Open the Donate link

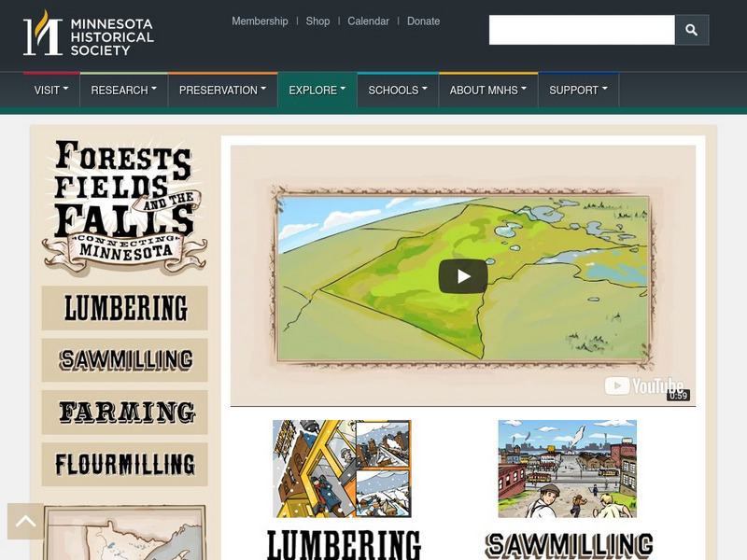[x=423, y=21]
